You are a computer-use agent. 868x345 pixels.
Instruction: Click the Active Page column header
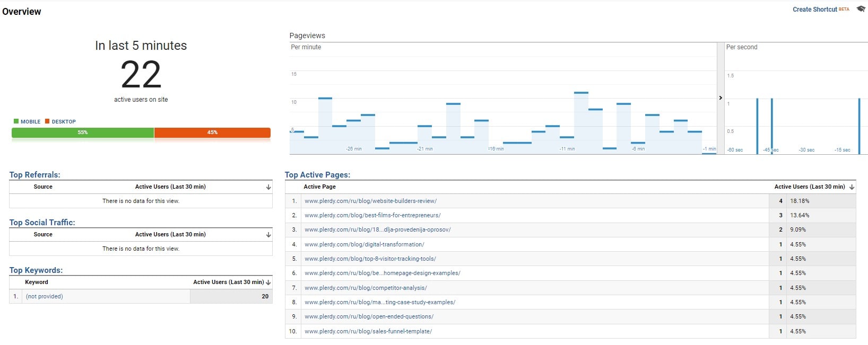[319, 187]
